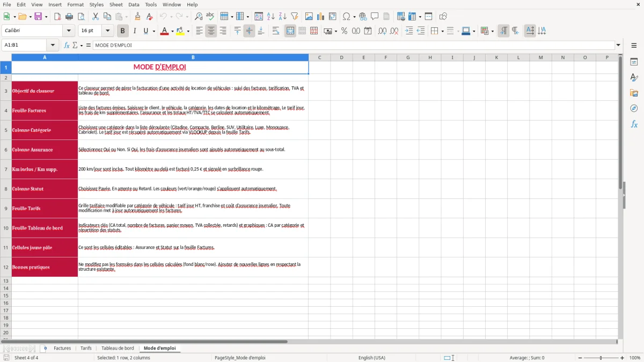Viewport: 644px width, 362px height.
Task: Cut the selection with the scissors icon
Action: tap(96, 17)
